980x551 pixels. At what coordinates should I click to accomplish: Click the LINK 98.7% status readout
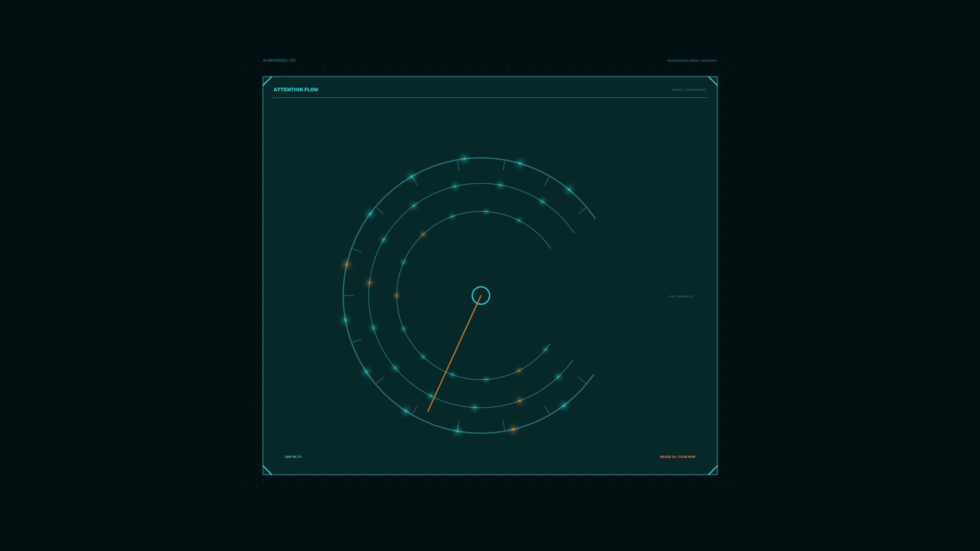293,457
